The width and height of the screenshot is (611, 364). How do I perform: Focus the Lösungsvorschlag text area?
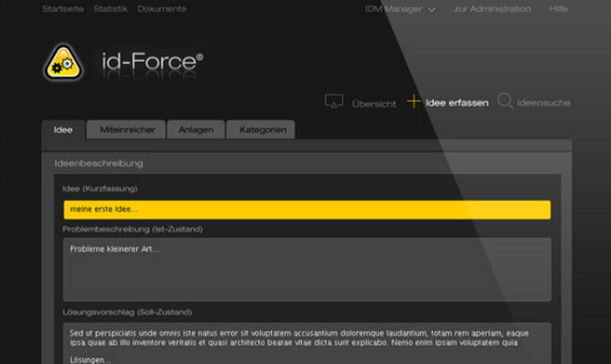pos(307,343)
